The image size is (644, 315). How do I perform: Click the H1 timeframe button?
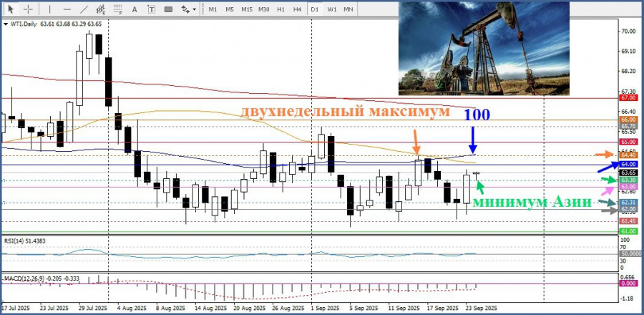tap(281, 9)
